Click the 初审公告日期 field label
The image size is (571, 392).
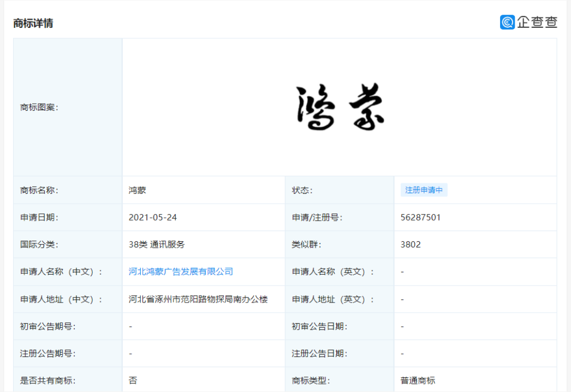pos(319,326)
